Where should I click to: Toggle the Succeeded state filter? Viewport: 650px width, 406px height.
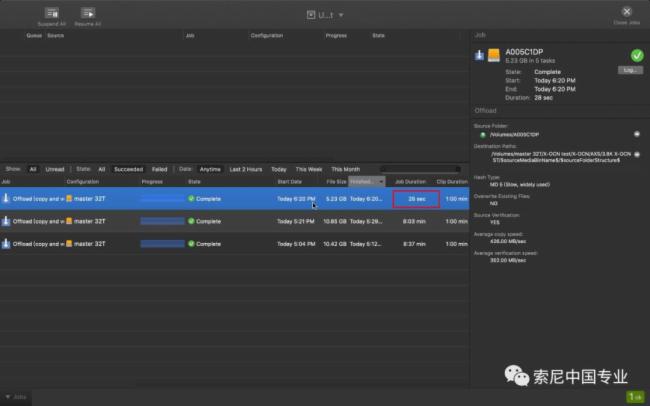[x=127, y=169]
